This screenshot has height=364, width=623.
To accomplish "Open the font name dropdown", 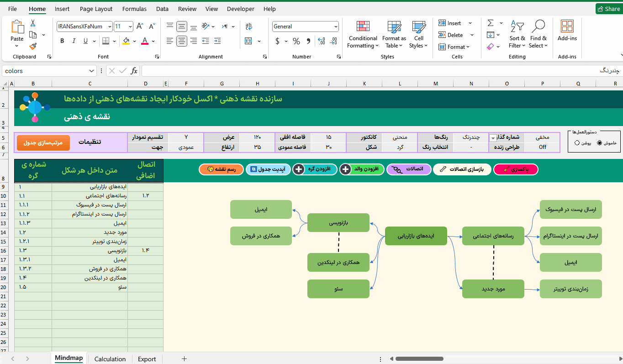I will click(x=110, y=26).
